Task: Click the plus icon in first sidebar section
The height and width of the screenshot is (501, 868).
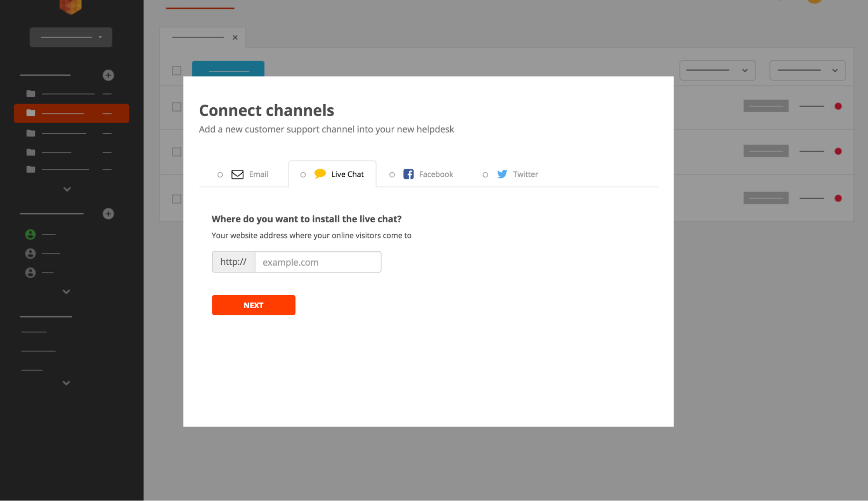Action: [108, 75]
